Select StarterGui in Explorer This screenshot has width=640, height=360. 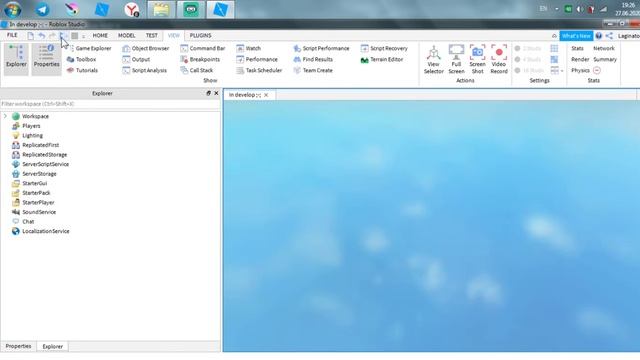pyautogui.click(x=34, y=183)
